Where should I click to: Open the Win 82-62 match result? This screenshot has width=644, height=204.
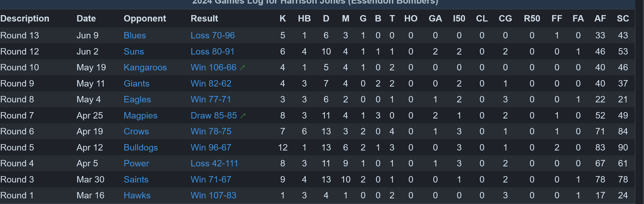click(x=211, y=83)
